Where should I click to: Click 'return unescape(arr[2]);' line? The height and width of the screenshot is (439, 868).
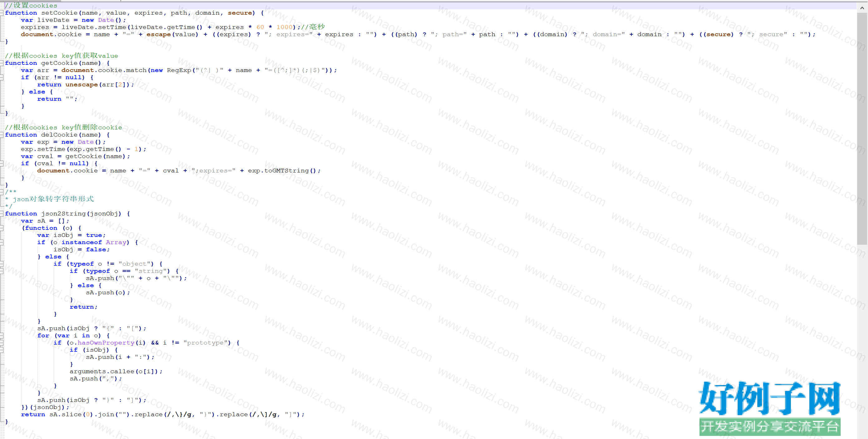(x=85, y=84)
